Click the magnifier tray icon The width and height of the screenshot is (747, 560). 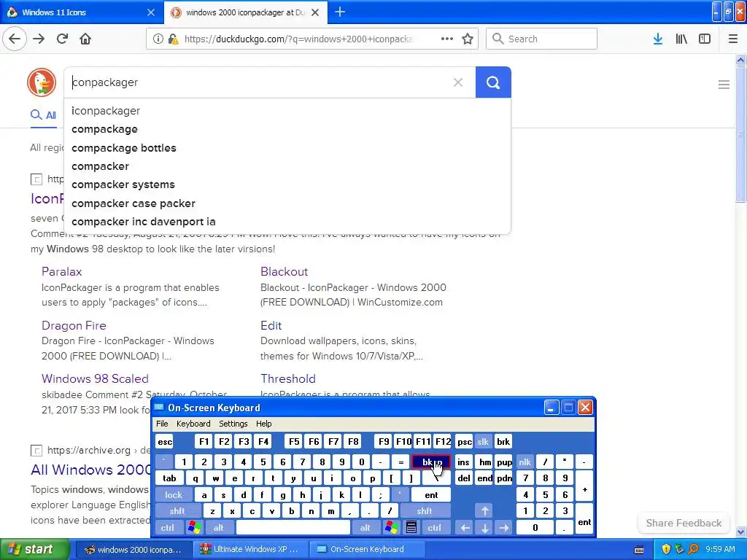693,549
